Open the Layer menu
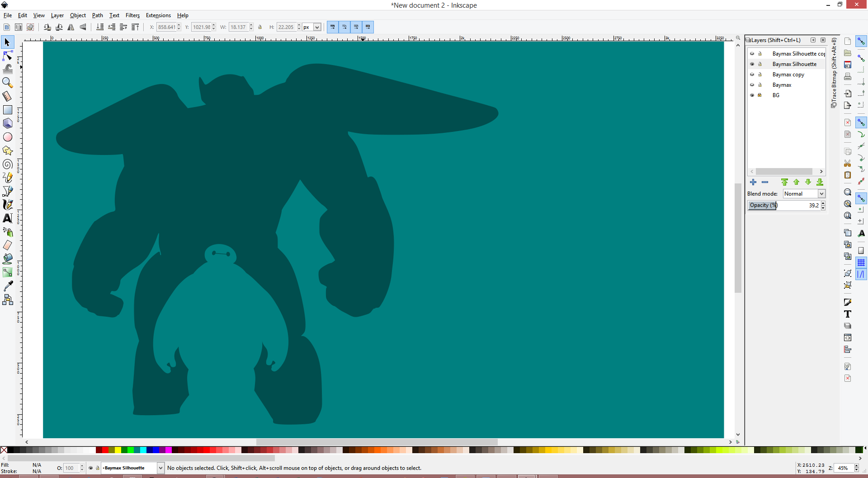 pos(57,15)
